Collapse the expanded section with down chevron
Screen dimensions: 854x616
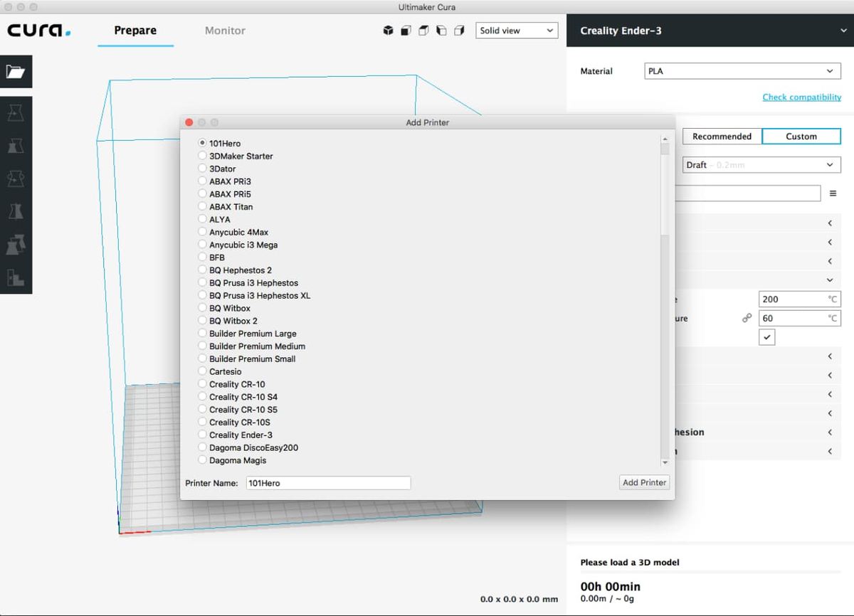pyautogui.click(x=830, y=280)
